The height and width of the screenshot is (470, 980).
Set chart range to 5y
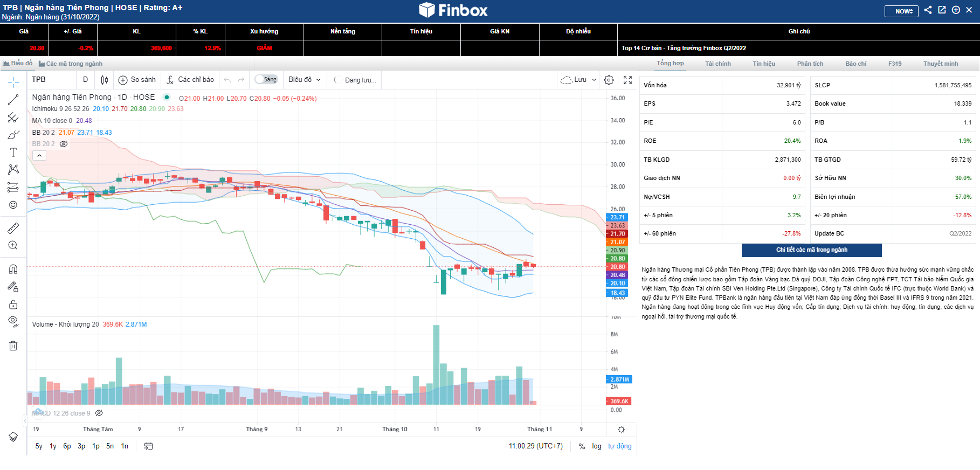click(39, 446)
